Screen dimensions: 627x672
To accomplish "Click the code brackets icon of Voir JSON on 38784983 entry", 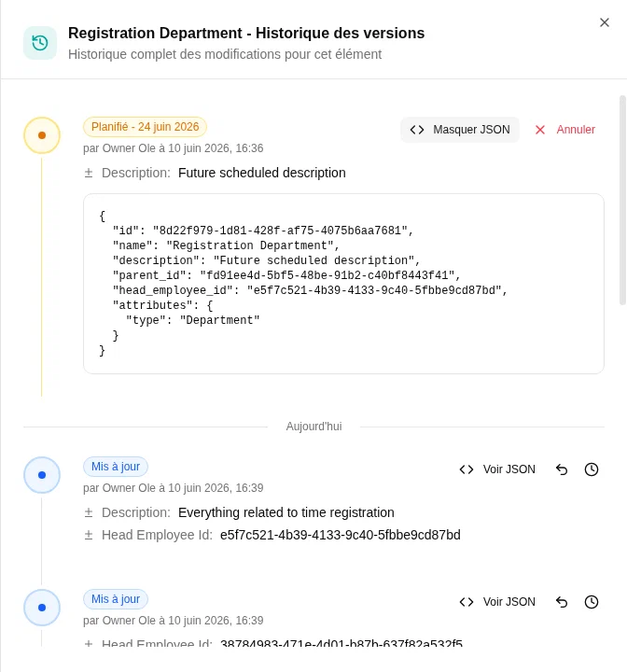I will [x=467, y=602].
